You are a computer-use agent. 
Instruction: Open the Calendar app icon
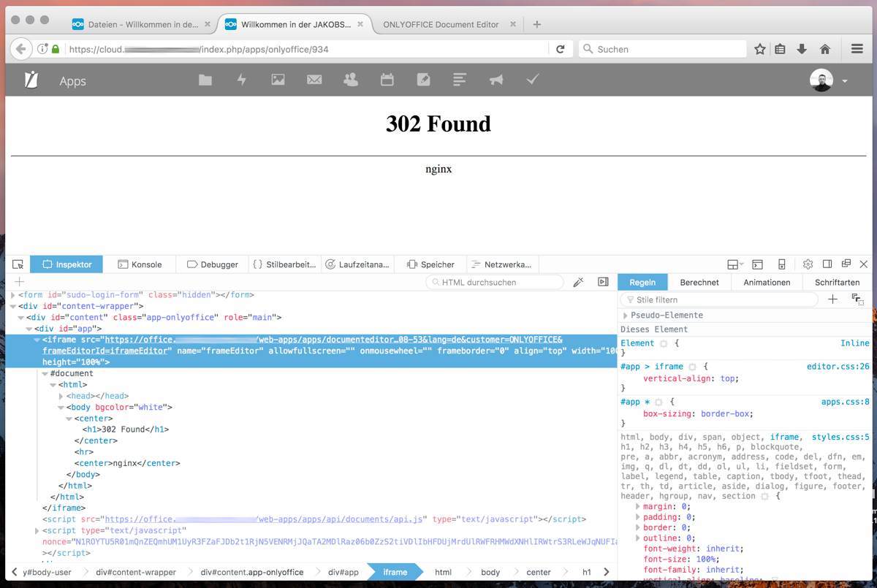tap(387, 80)
